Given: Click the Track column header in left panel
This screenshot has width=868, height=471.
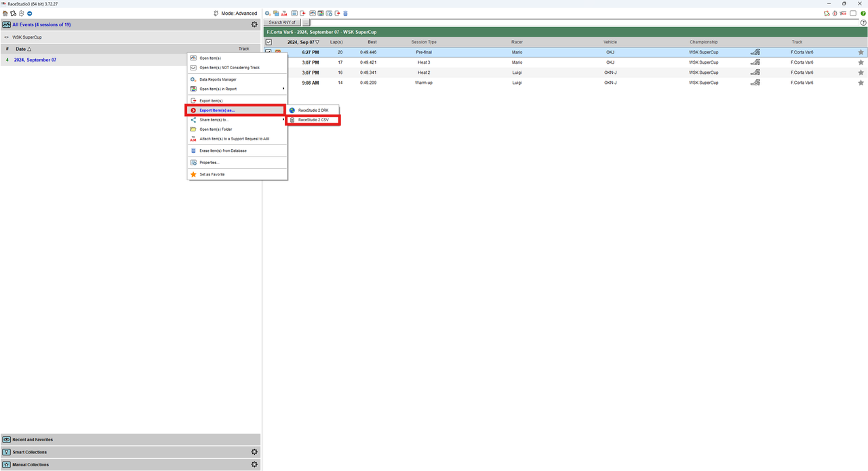Looking at the screenshot, I should (x=243, y=49).
